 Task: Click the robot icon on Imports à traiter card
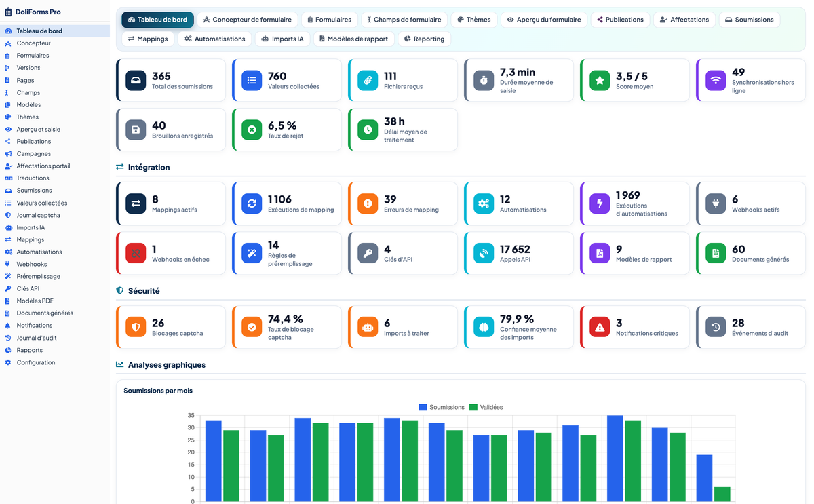(x=368, y=327)
